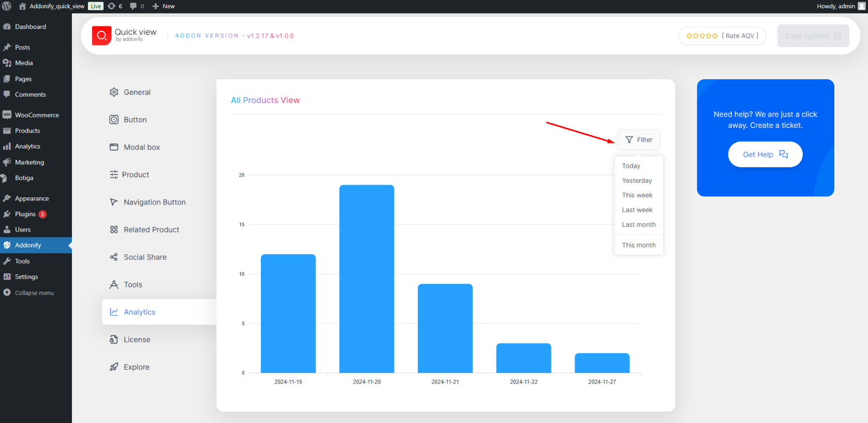Select 'This week' from filter list

point(637,195)
